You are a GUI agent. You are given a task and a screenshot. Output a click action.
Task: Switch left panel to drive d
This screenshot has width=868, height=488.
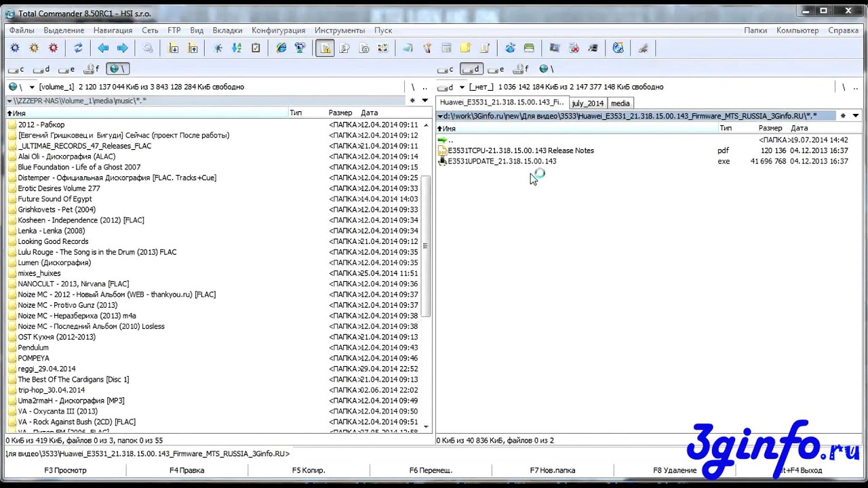[x=41, y=69]
